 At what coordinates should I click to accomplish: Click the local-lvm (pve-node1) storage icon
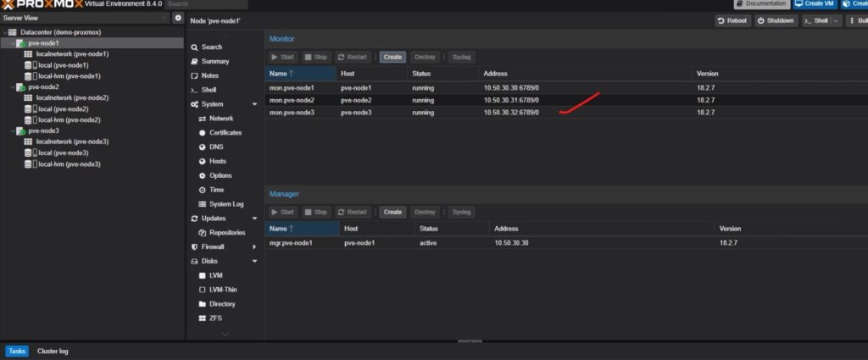[30, 75]
